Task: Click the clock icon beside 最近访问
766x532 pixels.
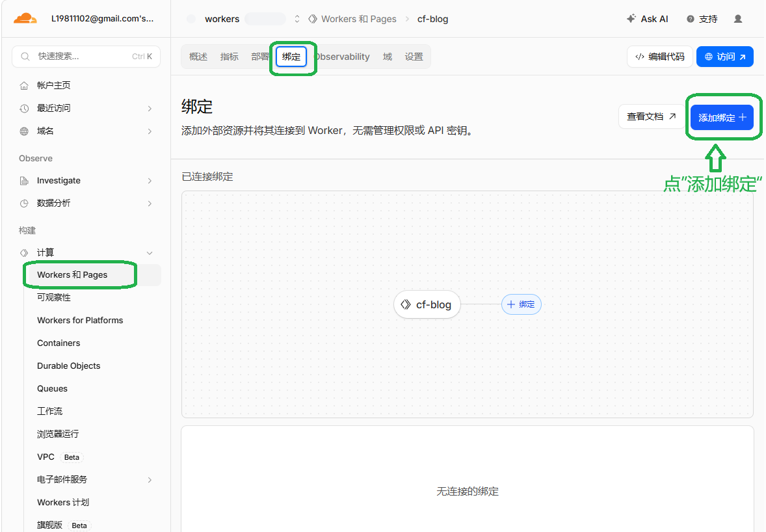Action: pos(24,109)
